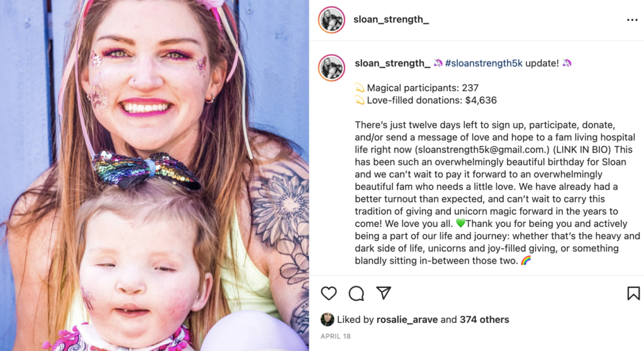
Task: Click the caption's profile avatar
Action: (x=331, y=68)
